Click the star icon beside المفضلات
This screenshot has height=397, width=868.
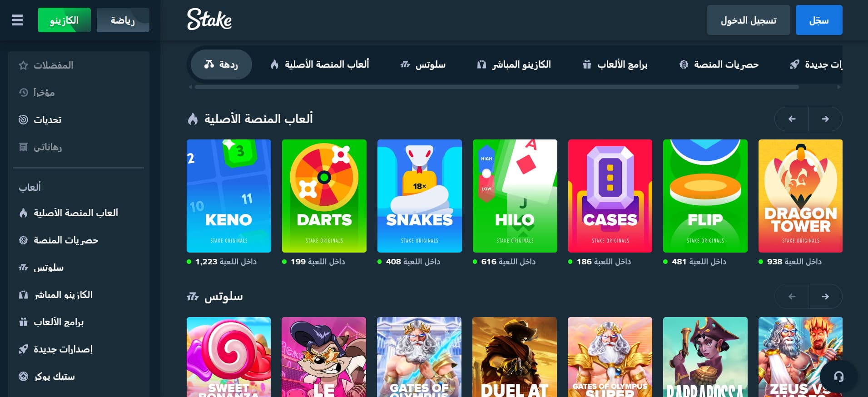coord(23,65)
